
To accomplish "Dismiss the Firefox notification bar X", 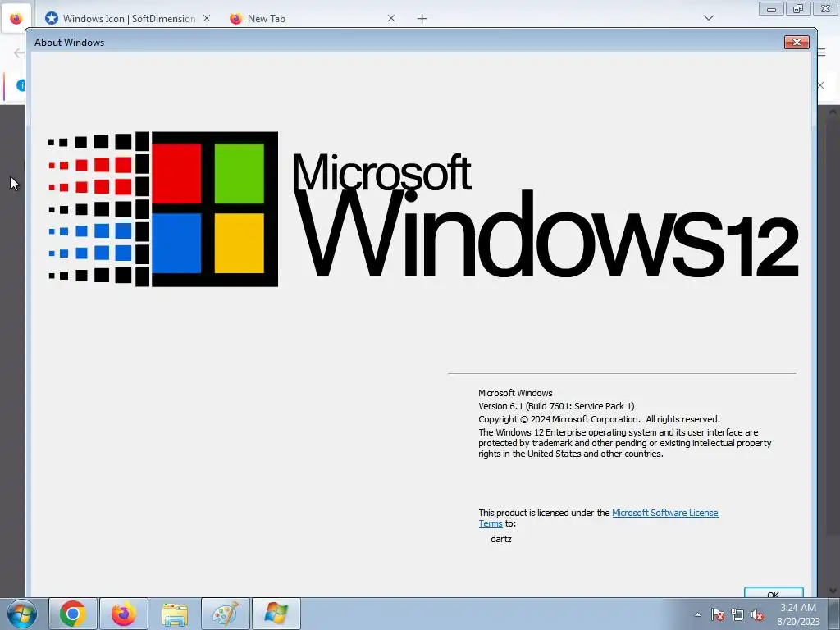I will coord(820,85).
